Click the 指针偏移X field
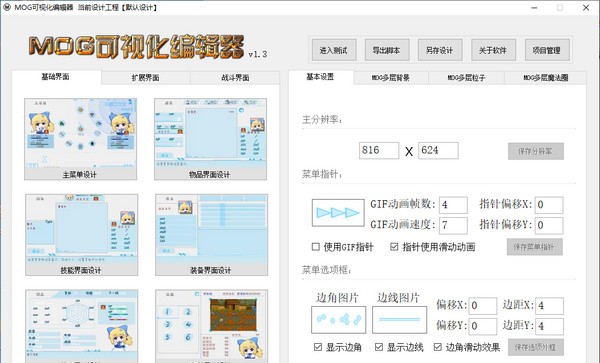 click(549, 205)
